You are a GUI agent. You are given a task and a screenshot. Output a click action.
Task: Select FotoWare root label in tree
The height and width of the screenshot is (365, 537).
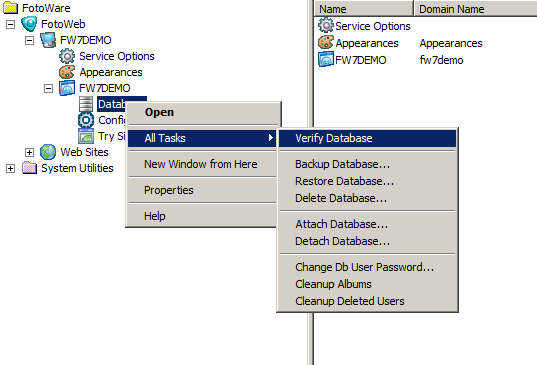[46, 8]
